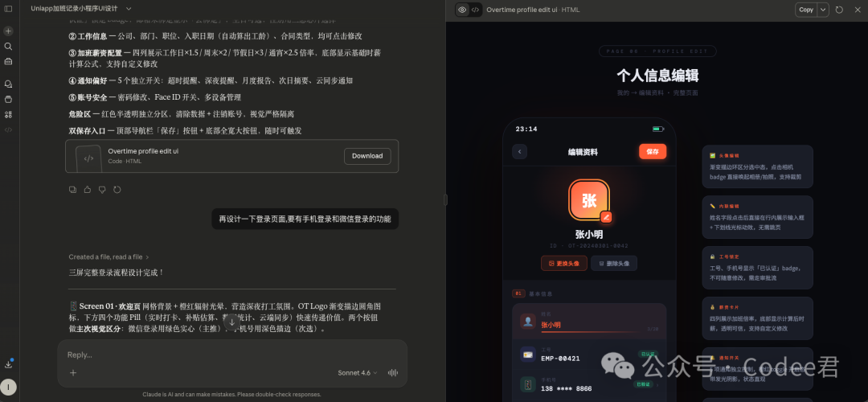Copy the assistant response with copy icon
This screenshot has height=402, width=868.
72,190
